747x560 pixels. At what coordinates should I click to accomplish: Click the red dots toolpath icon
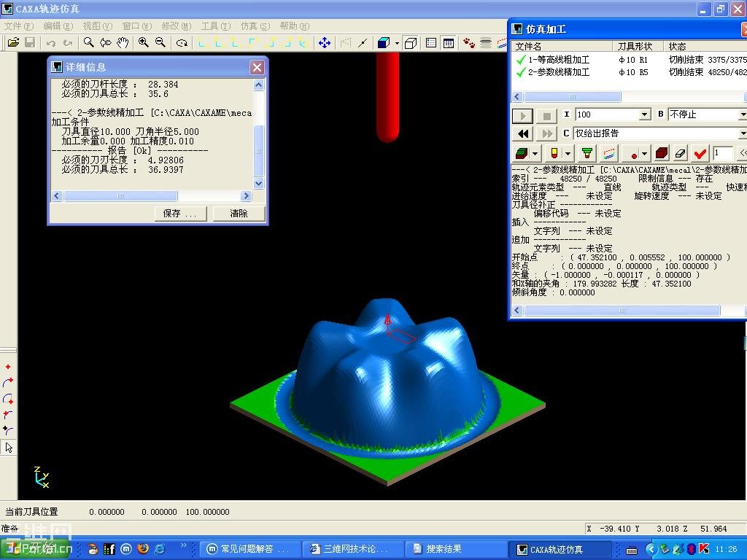(469, 43)
